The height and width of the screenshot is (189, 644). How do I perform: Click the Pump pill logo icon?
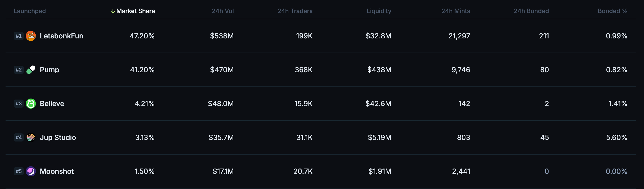tap(31, 70)
